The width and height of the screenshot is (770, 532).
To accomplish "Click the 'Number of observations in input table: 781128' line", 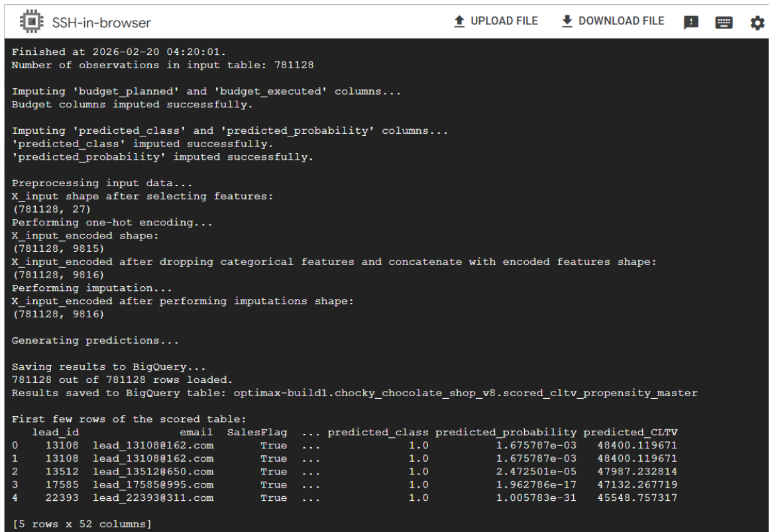I will click(x=162, y=66).
